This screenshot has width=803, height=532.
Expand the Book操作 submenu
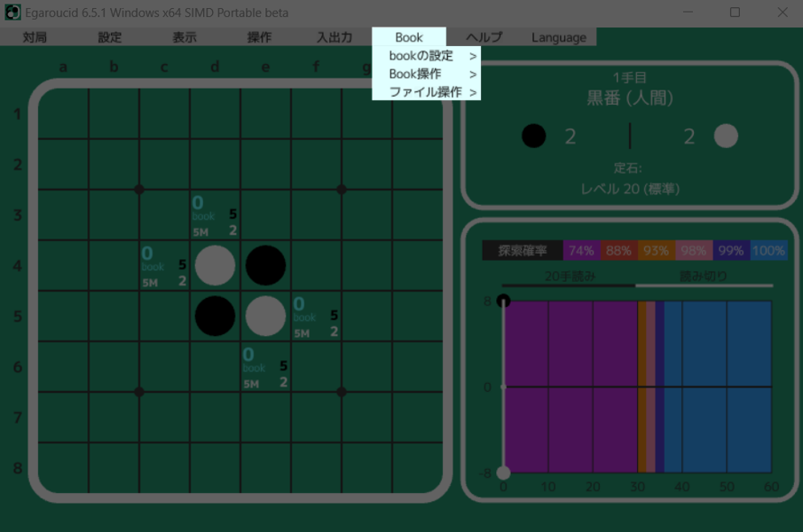426,74
